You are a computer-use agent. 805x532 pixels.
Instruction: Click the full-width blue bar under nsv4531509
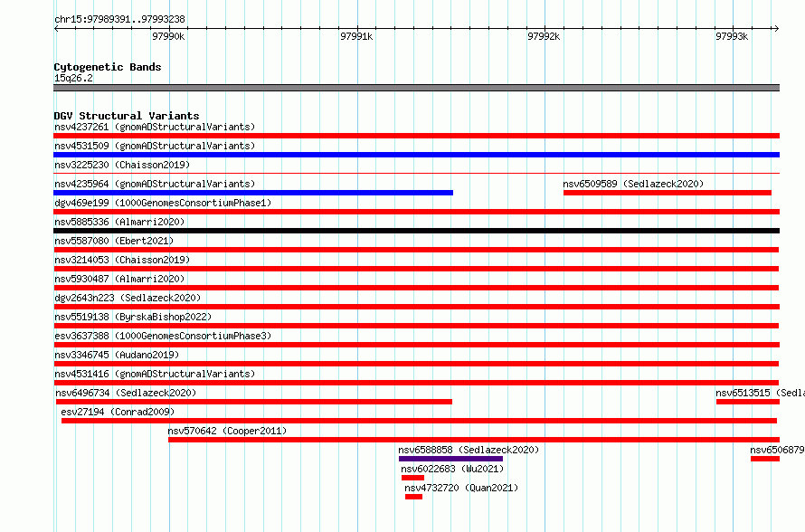tap(416, 155)
